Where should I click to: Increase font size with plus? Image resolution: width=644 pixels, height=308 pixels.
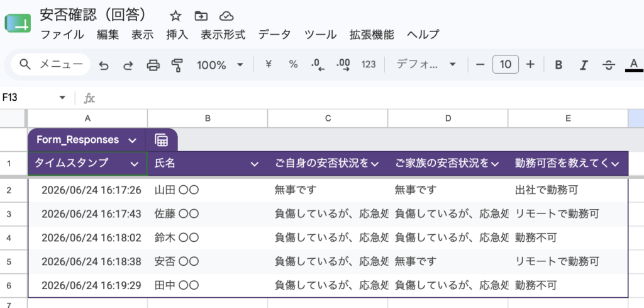pos(530,64)
